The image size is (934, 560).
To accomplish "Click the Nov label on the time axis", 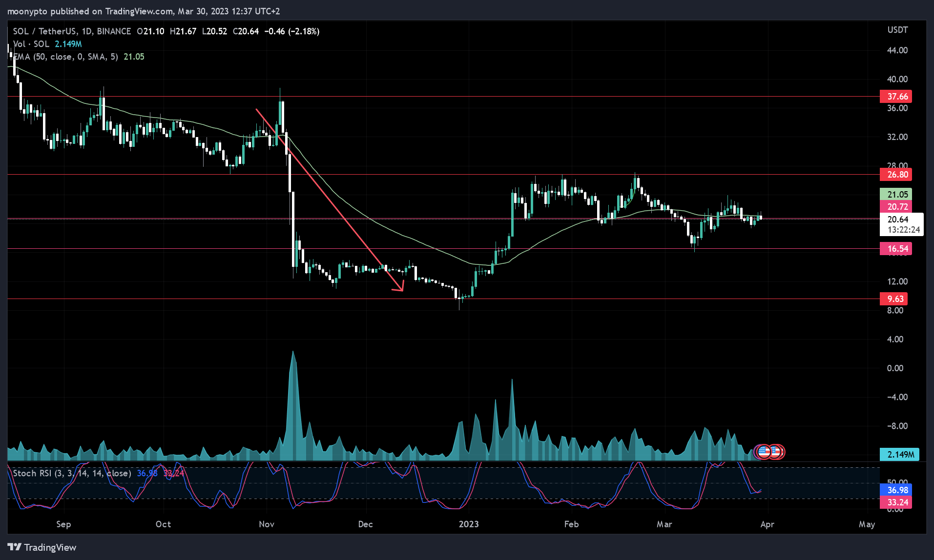I will [267, 524].
